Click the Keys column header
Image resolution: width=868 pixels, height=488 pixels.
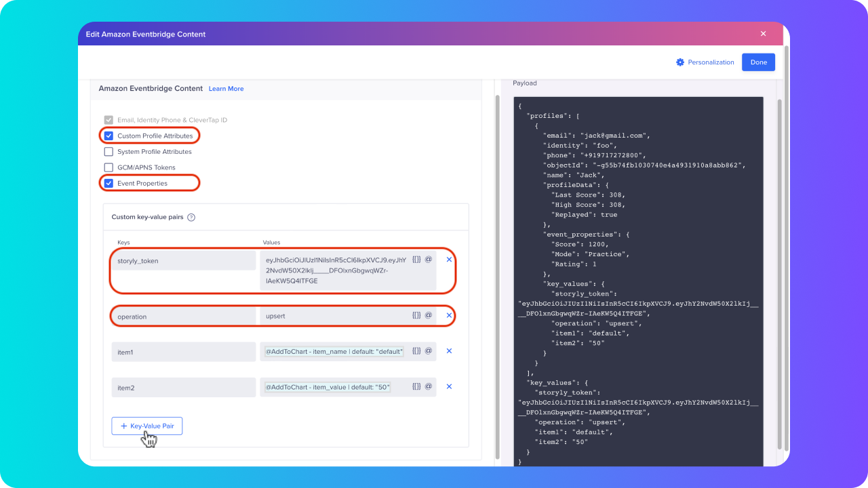(123, 242)
